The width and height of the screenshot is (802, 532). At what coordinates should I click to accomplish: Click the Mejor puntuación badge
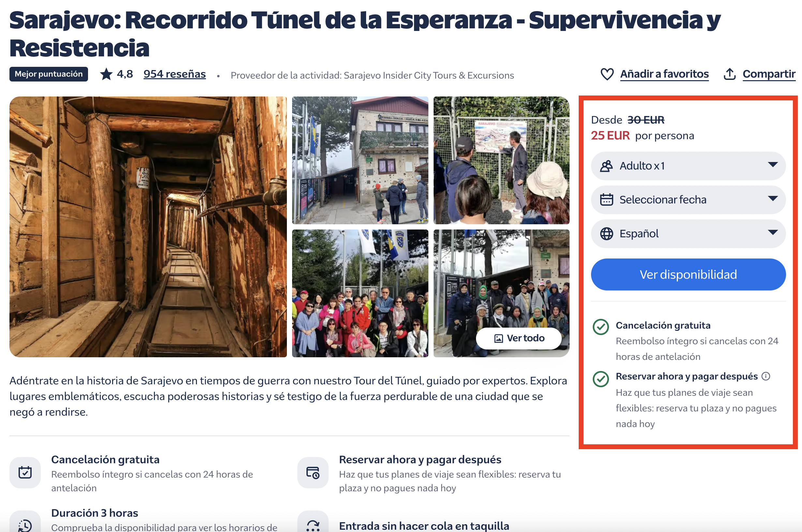coord(49,74)
